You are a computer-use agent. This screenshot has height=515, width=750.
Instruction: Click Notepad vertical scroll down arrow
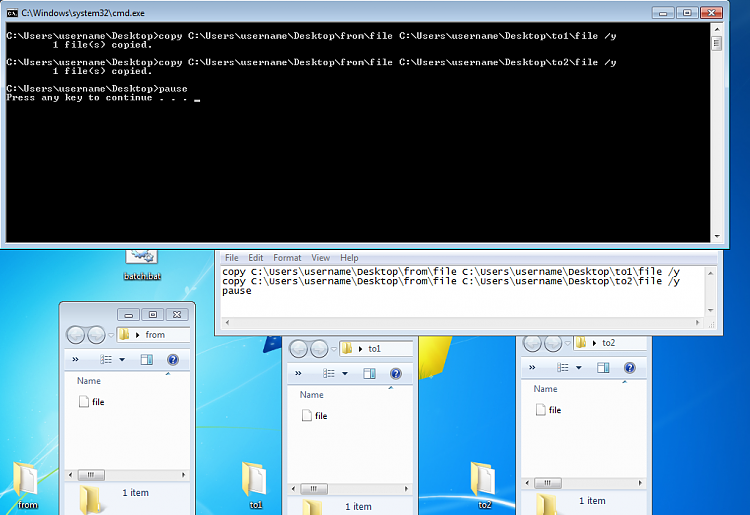pos(710,311)
